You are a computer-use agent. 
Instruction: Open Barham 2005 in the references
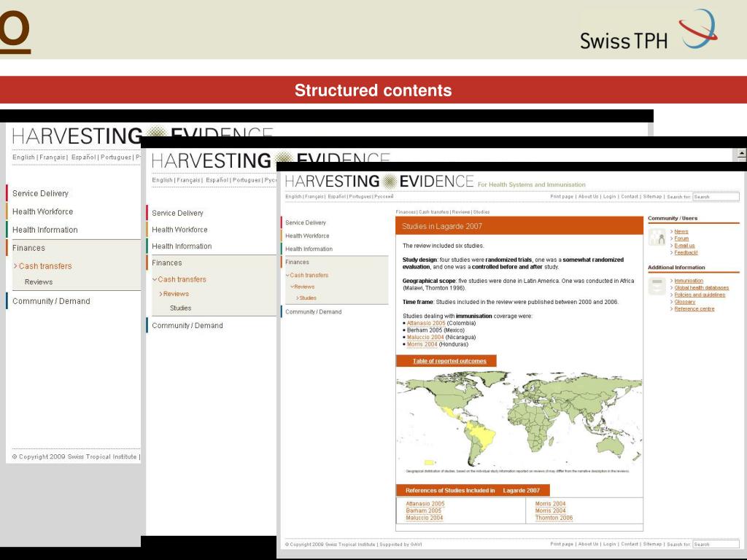424,510
